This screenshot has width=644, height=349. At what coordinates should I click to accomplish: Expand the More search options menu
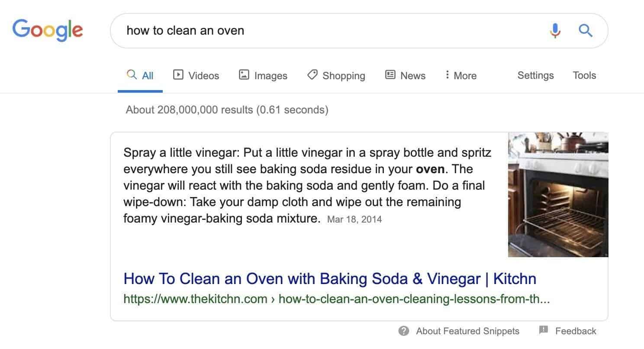[x=460, y=75]
